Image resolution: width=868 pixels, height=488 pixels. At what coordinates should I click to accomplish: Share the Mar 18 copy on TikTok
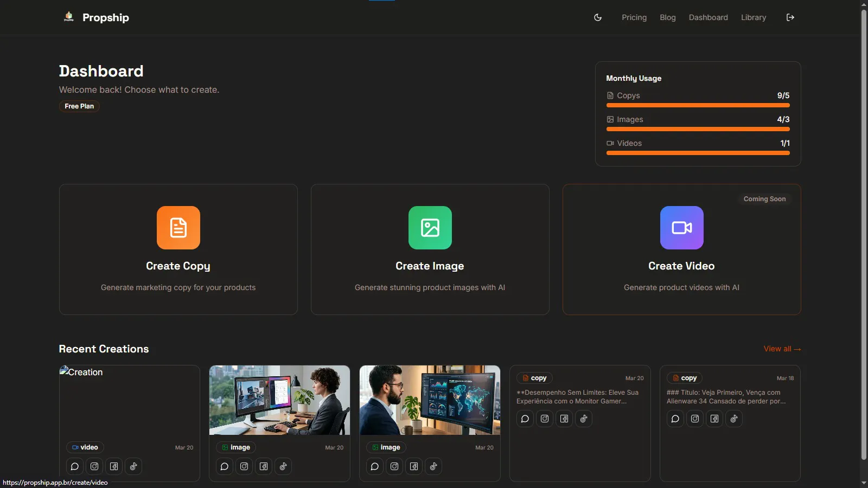(734, 419)
